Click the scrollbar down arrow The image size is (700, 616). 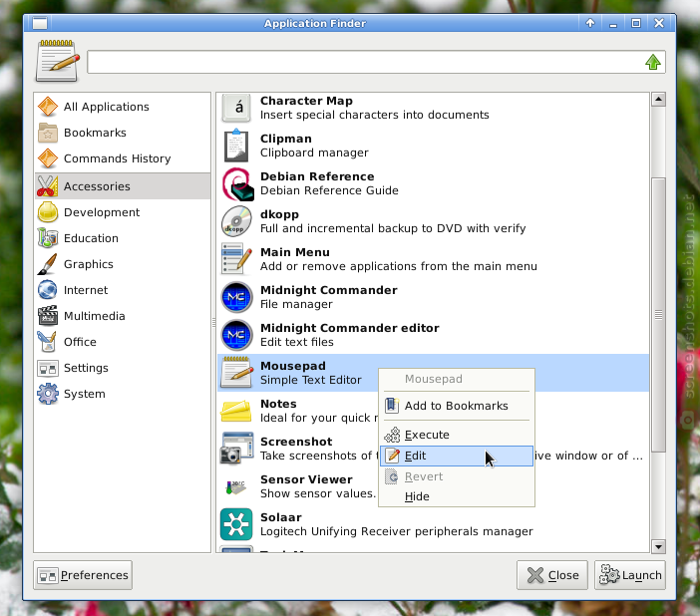pos(658,546)
